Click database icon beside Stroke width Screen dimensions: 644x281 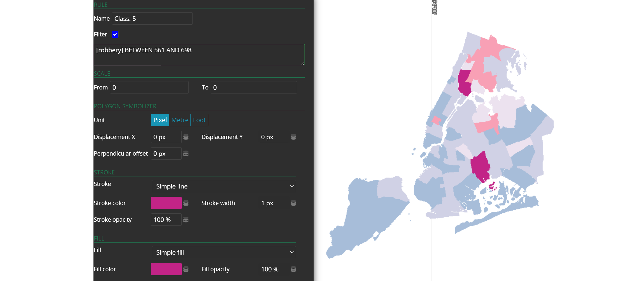point(293,203)
